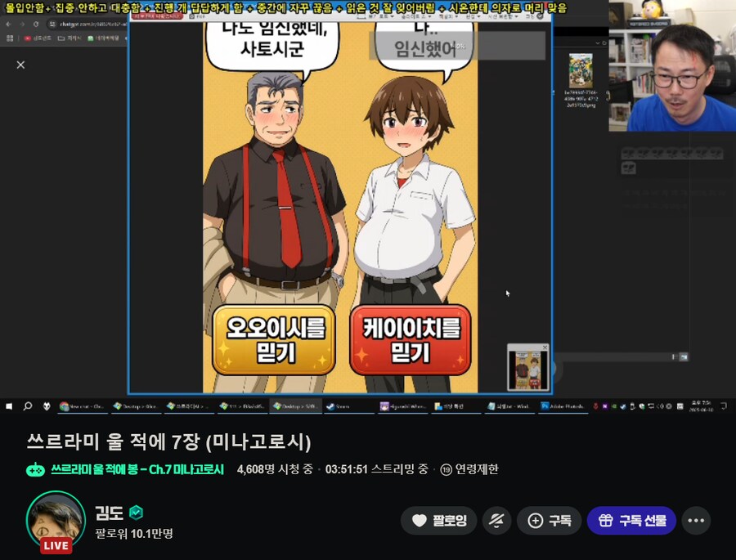Click the green verified badge beside 김도
This screenshot has height=560, width=736.
137,513
